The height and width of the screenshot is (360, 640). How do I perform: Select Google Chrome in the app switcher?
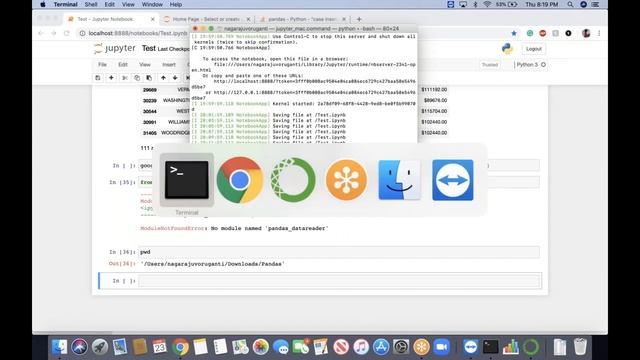240,180
